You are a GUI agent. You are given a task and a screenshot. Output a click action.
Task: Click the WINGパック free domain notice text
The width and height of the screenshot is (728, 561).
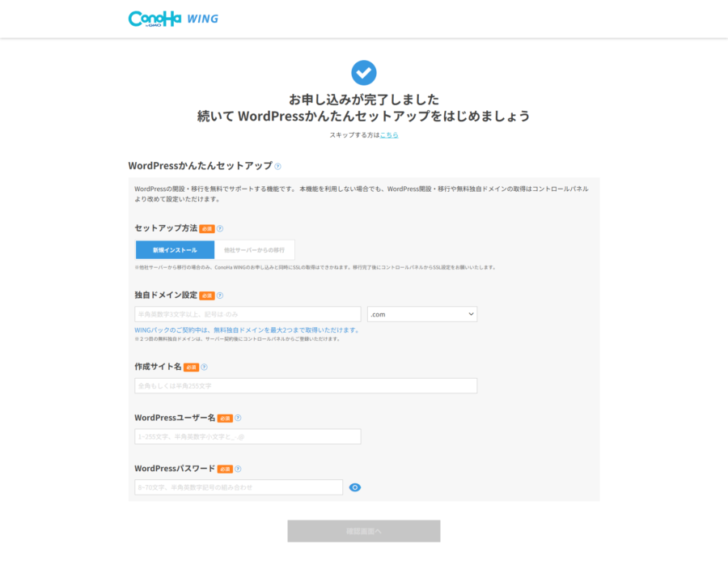point(248,330)
